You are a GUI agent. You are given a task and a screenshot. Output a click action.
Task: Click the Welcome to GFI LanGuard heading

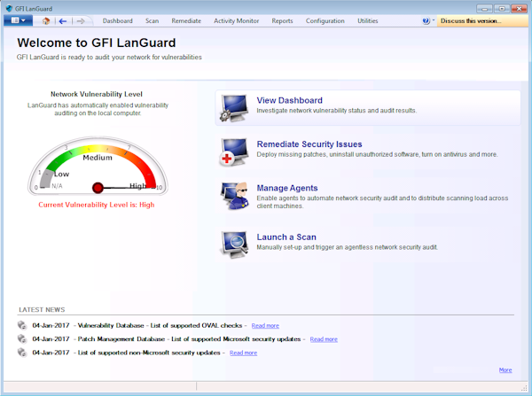(97, 43)
